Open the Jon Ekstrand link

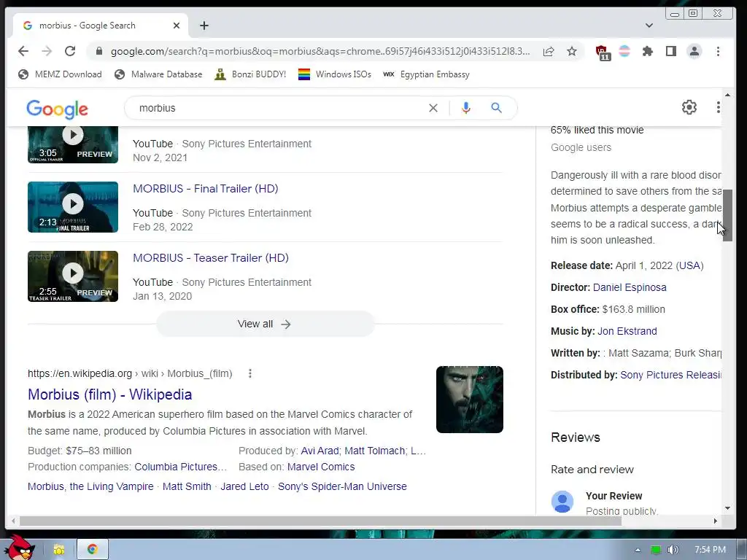(x=627, y=331)
